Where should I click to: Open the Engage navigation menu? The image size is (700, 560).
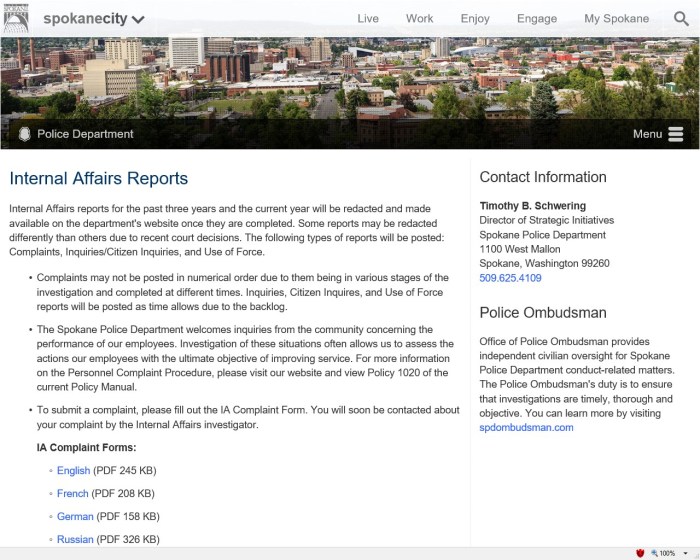click(x=537, y=19)
